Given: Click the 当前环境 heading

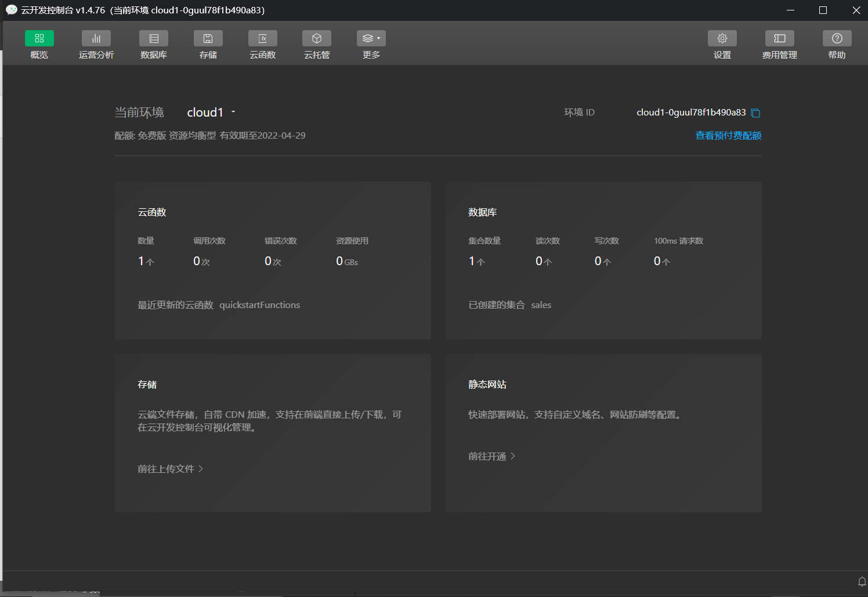Looking at the screenshot, I should (139, 113).
